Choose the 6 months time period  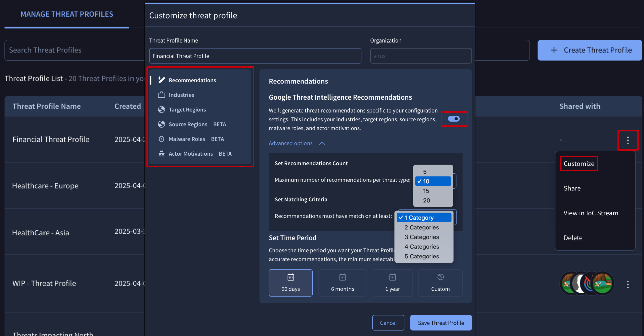[343, 283]
